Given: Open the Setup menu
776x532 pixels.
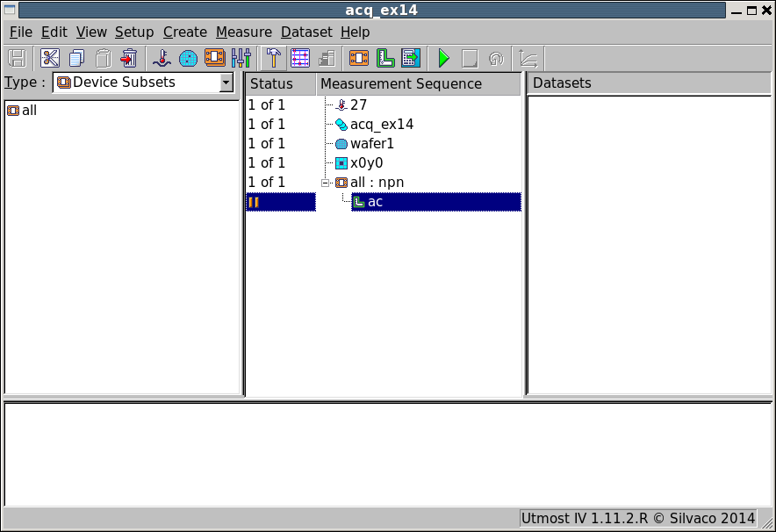Looking at the screenshot, I should [134, 32].
